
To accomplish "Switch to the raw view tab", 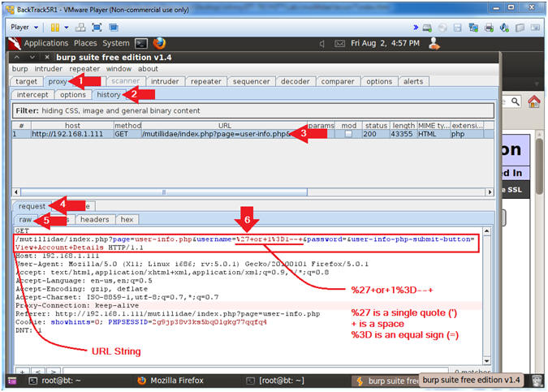I will point(25,219).
